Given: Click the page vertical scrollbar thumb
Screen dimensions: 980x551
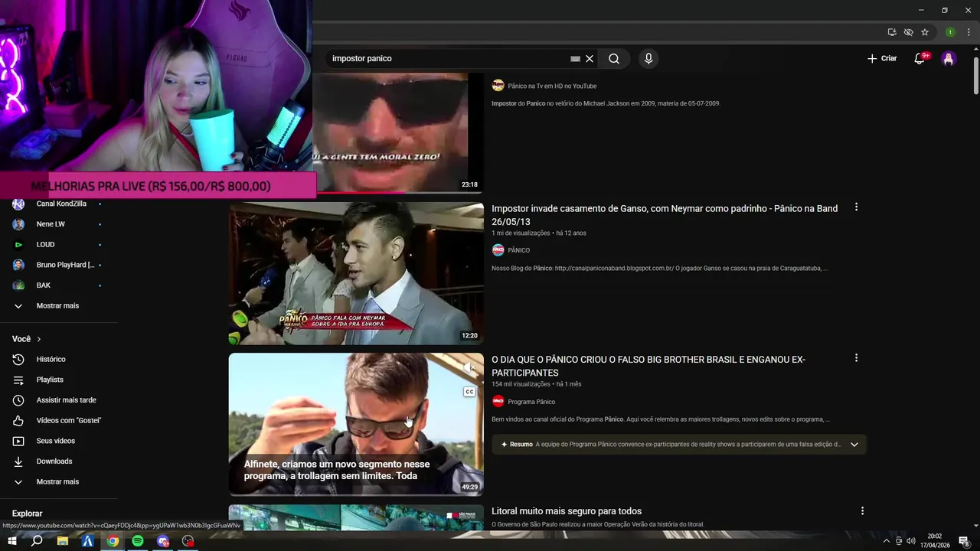Looking at the screenshot, I should coord(975,75).
